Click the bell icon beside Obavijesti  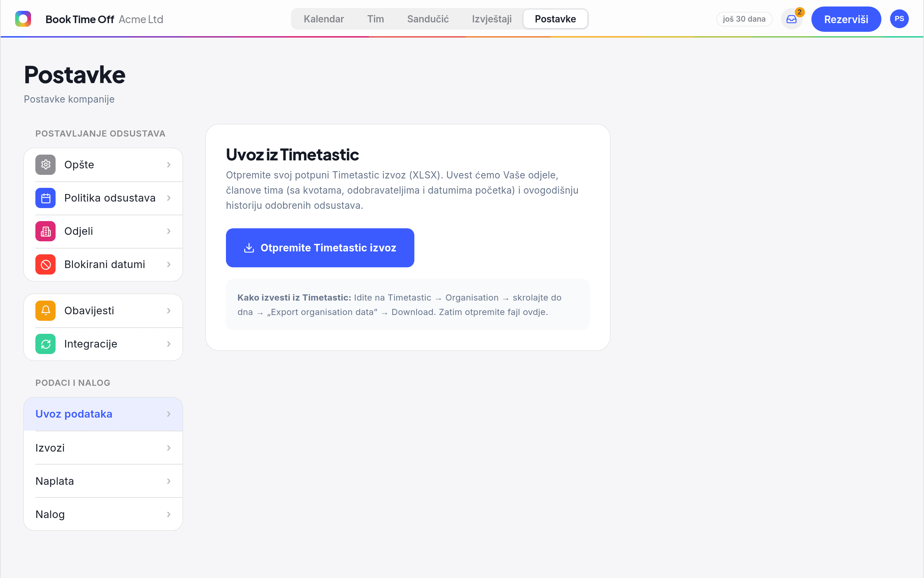45,311
